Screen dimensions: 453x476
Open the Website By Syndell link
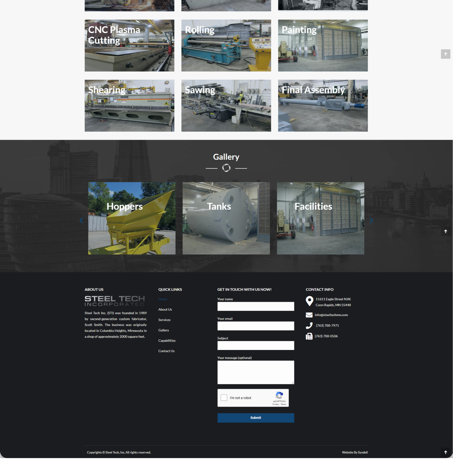pyautogui.click(x=355, y=452)
